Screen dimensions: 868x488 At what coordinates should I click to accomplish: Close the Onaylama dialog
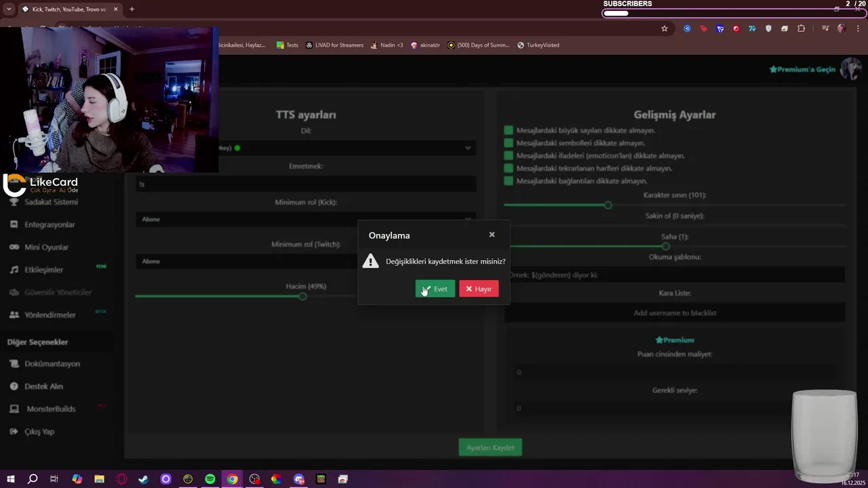(x=492, y=235)
